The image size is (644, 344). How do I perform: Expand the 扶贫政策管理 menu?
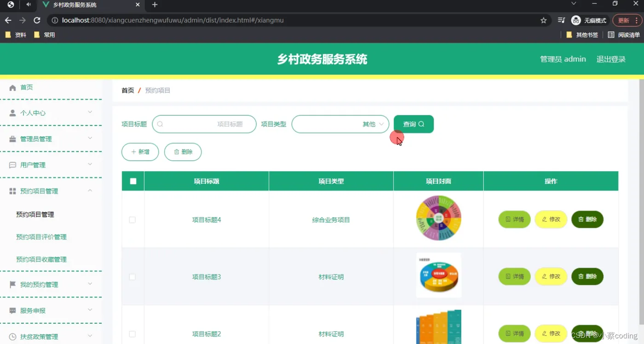click(x=90, y=336)
